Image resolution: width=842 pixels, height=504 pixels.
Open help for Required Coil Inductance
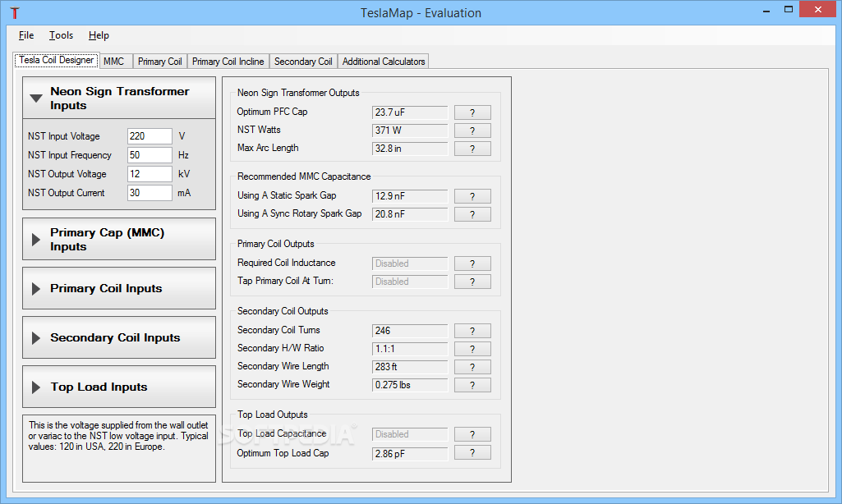tap(472, 263)
